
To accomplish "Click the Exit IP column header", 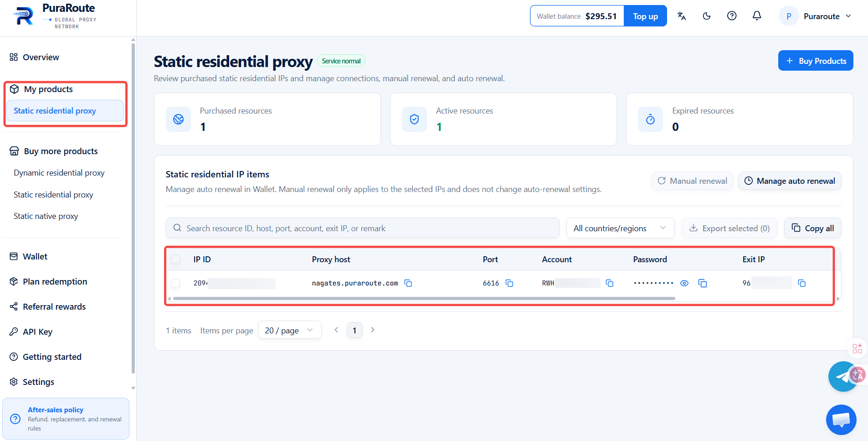I will 754,259.
